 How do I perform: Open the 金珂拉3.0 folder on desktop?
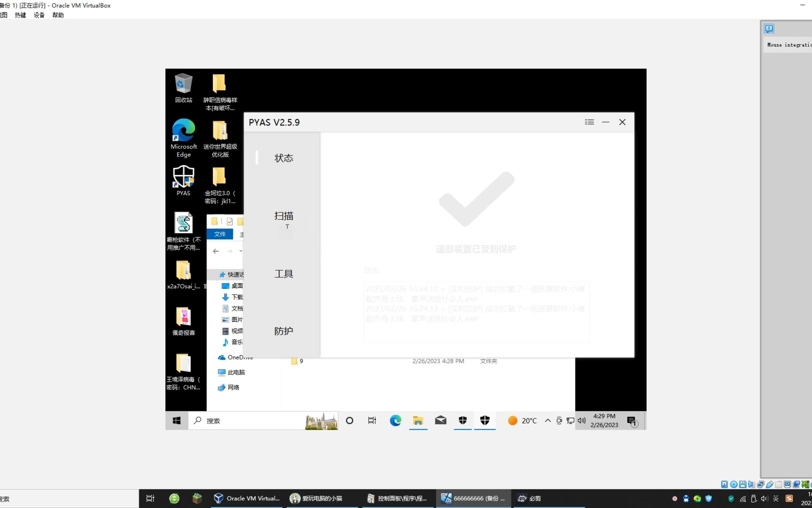(220, 185)
